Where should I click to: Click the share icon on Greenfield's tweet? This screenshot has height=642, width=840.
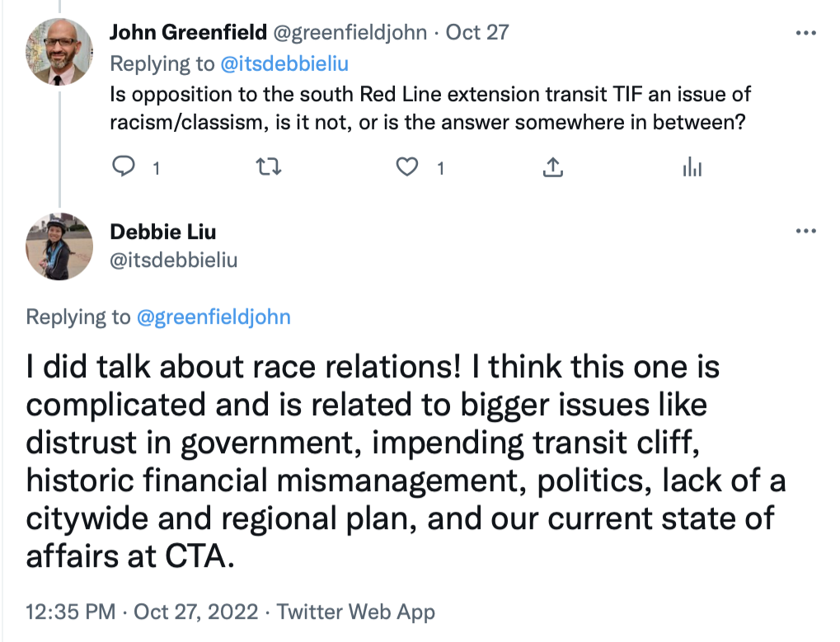pos(551,167)
